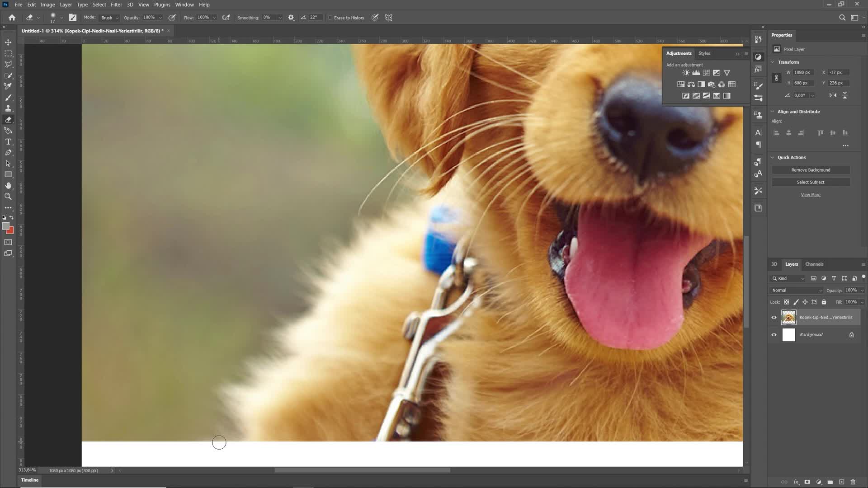Viewport: 868px width, 488px height.
Task: Select the Hand tool
Action: click(8, 186)
